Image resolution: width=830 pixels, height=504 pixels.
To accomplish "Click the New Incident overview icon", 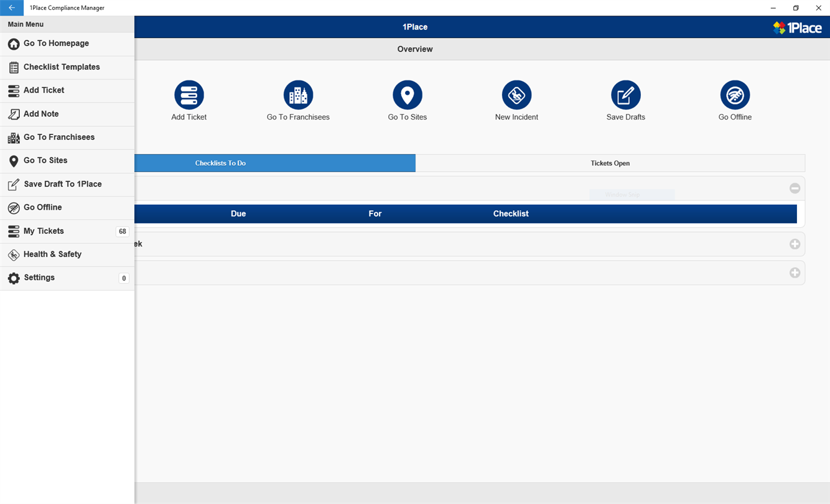I will point(516,95).
